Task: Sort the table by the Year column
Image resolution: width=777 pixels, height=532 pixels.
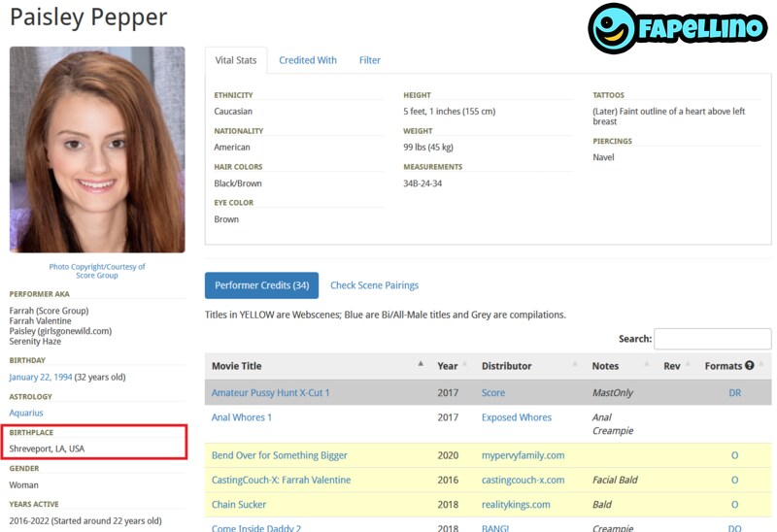Action: tap(453, 366)
